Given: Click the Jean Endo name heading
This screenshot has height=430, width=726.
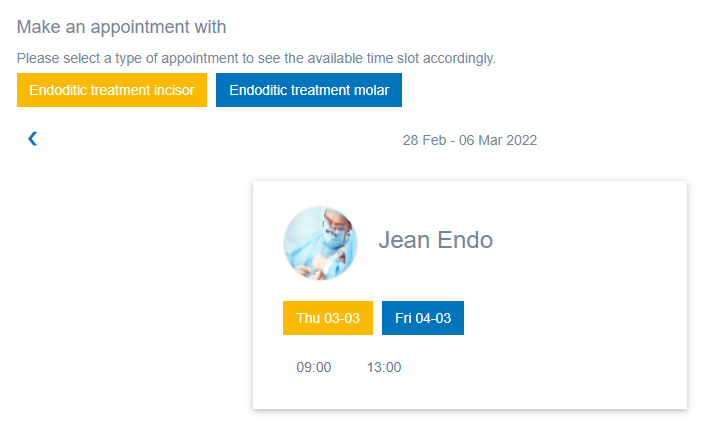Looking at the screenshot, I should (x=436, y=240).
